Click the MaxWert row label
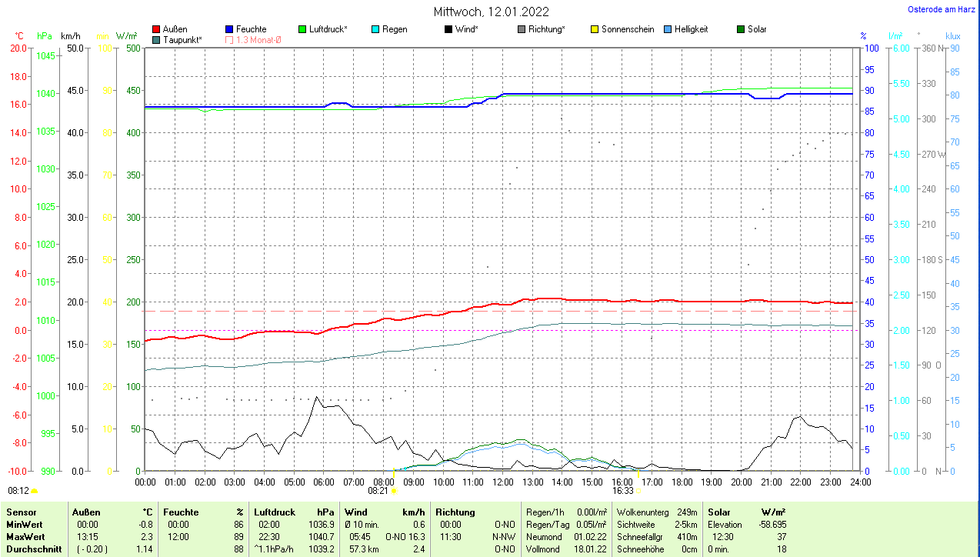Screen dimensions: 980x557 pyautogui.click(x=27, y=536)
